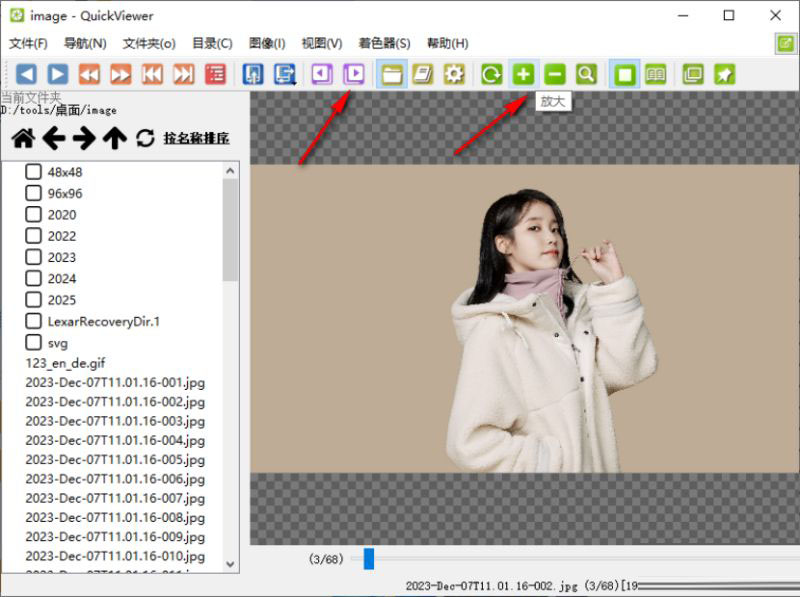This screenshot has height=597, width=800.
Task: Select green two-page spread book icon
Action: coord(656,74)
